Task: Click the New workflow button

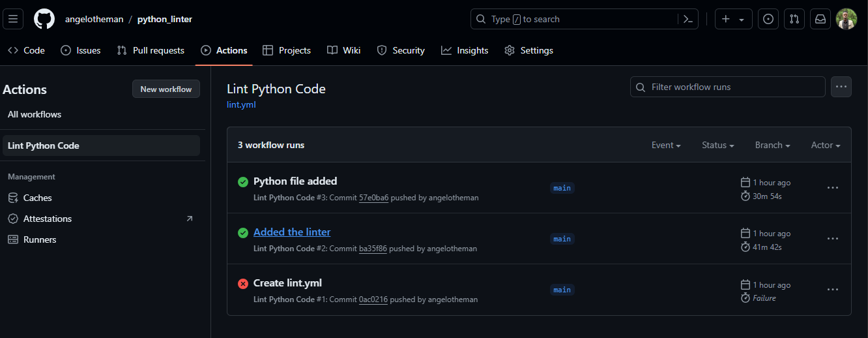Action: (166, 89)
